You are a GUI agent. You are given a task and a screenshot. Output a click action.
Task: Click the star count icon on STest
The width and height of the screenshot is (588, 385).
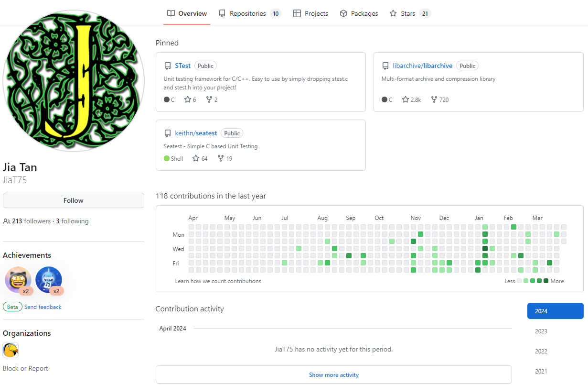coord(188,99)
